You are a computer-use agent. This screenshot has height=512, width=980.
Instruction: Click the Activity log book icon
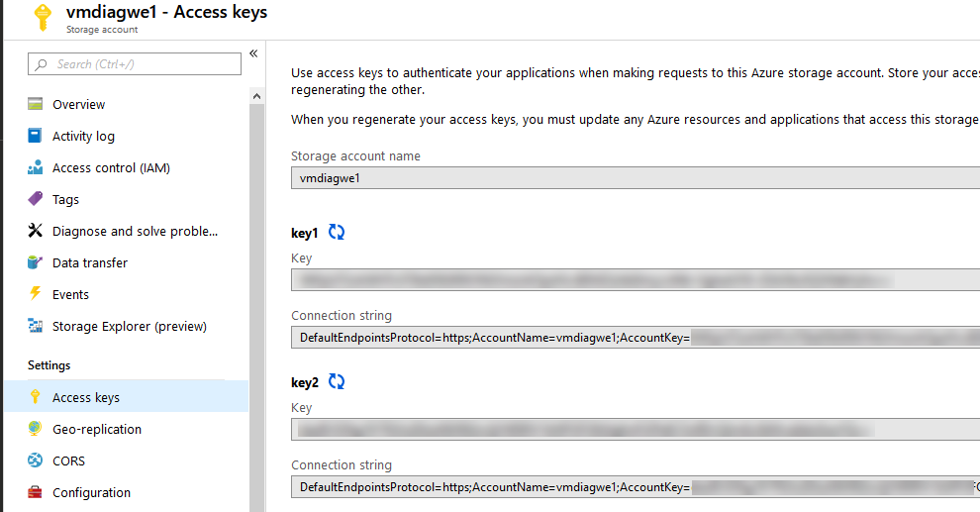[x=35, y=136]
